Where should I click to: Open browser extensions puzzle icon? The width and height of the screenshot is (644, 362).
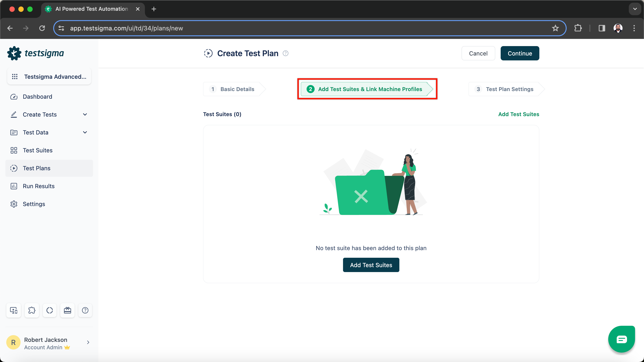tap(578, 28)
